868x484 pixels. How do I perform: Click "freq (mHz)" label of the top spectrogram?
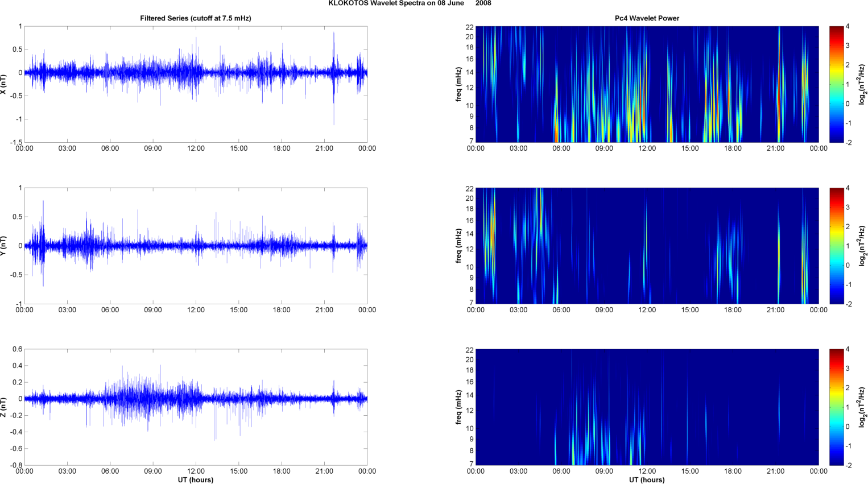point(458,84)
